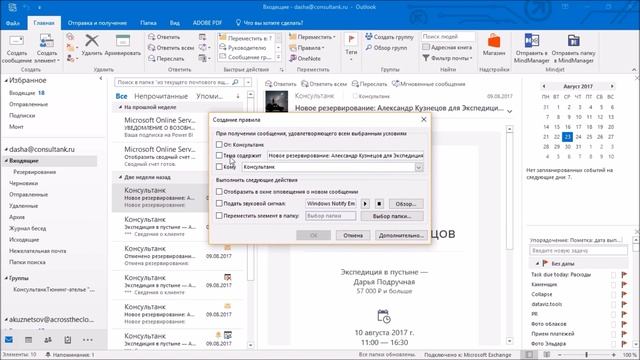The height and width of the screenshot is (360, 640).
Task: Switch to People view in bottom bar
Action: 48,340
